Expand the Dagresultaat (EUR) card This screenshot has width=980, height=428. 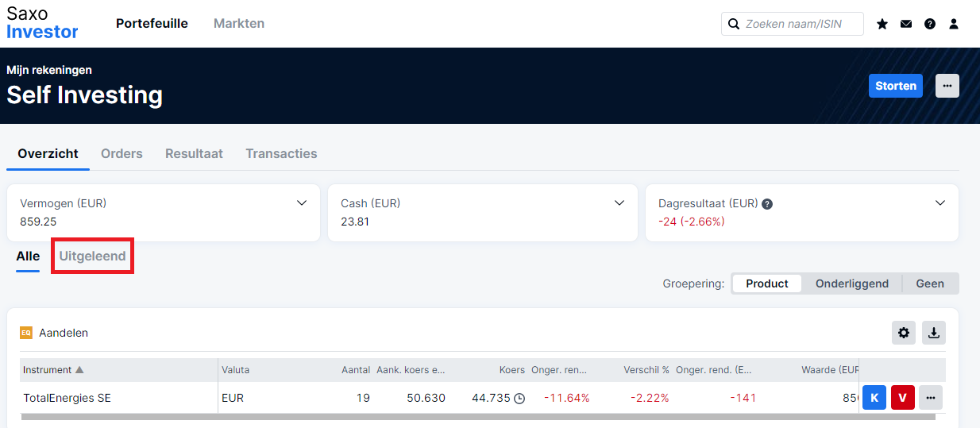(x=940, y=203)
